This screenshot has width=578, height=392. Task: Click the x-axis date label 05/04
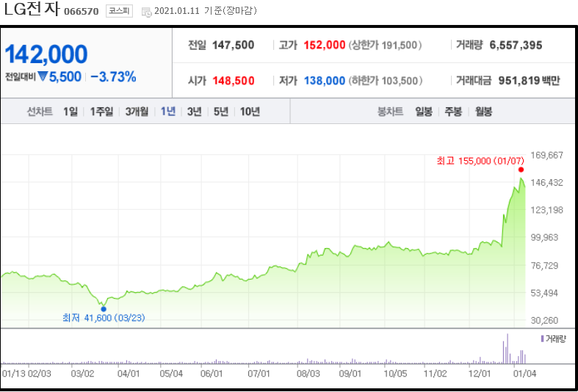[171, 374]
